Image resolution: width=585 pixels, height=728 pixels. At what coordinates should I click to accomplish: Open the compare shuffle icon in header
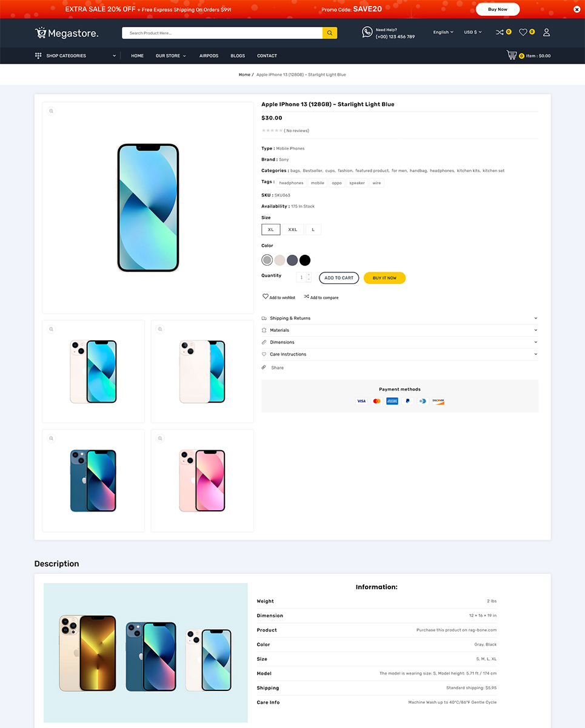tap(500, 32)
